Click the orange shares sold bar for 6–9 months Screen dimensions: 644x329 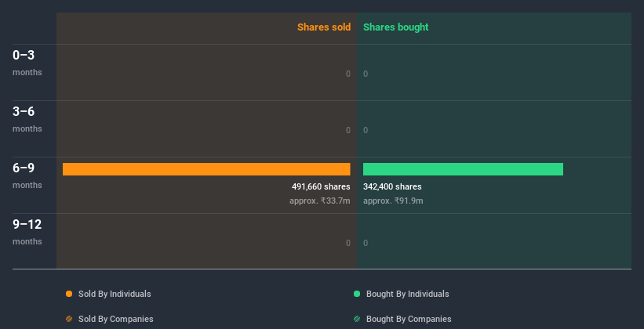pos(206,169)
